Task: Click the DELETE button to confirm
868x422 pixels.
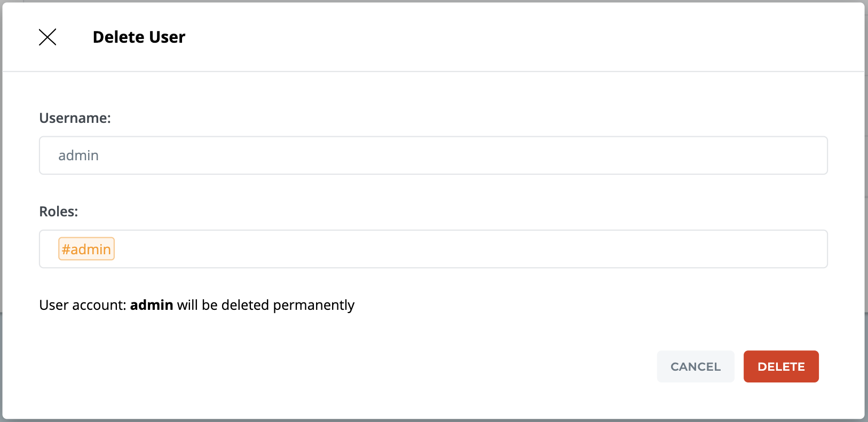Action: click(780, 366)
